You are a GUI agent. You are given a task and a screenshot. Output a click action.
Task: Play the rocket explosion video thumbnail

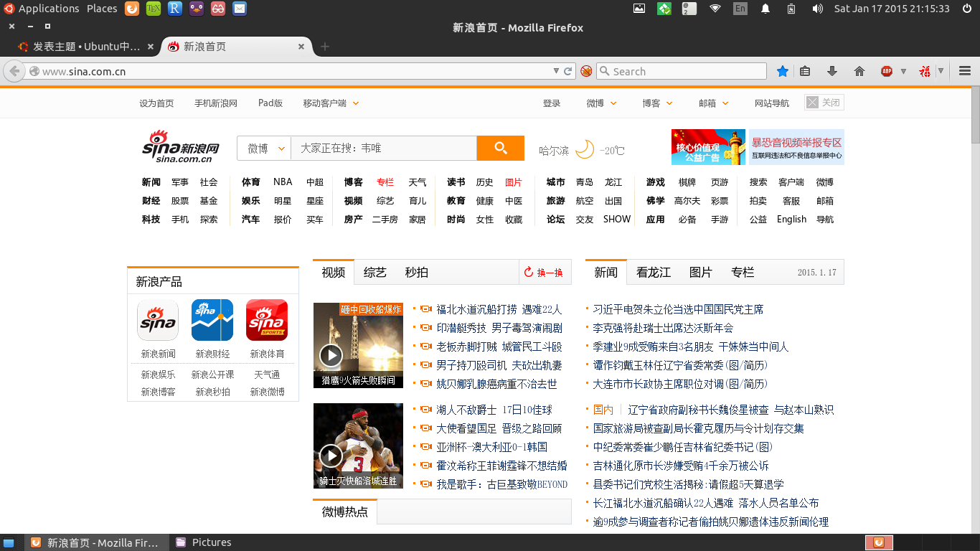[358, 345]
